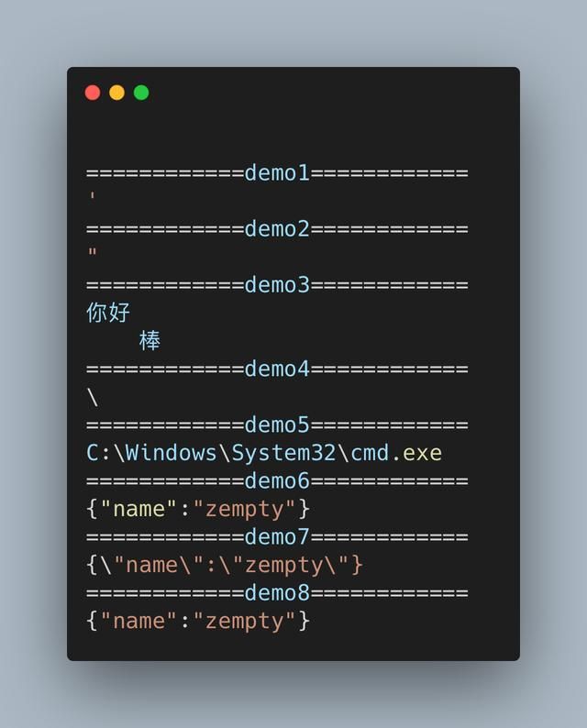Screen dimensions: 587x728
Task: Click the single quote output under demo1
Action: pos(93,198)
